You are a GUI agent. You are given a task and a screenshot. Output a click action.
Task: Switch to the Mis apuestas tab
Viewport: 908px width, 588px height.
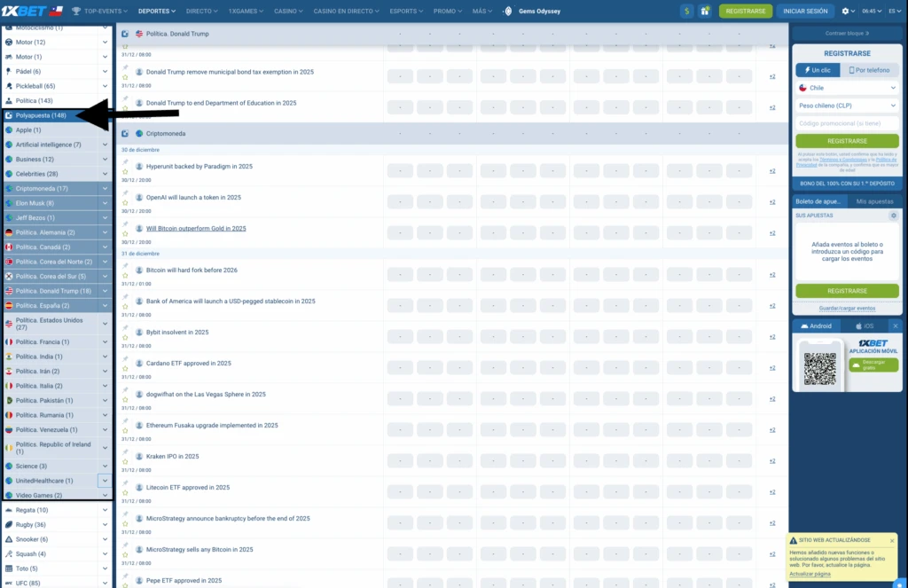pyautogui.click(x=873, y=202)
